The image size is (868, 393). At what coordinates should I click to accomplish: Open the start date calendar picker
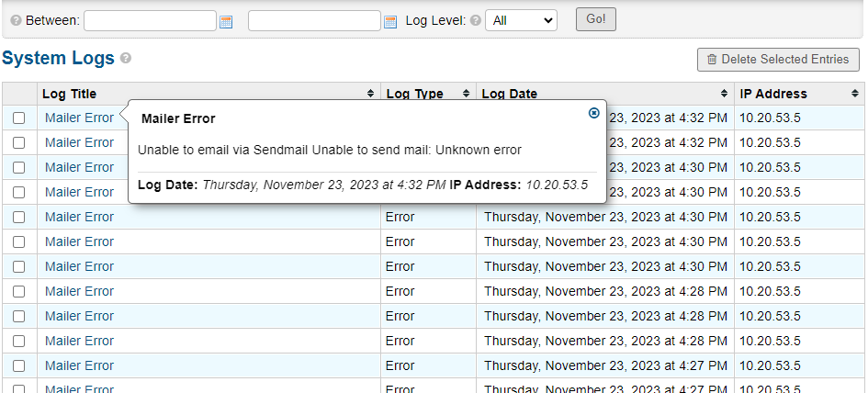[x=226, y=21]
